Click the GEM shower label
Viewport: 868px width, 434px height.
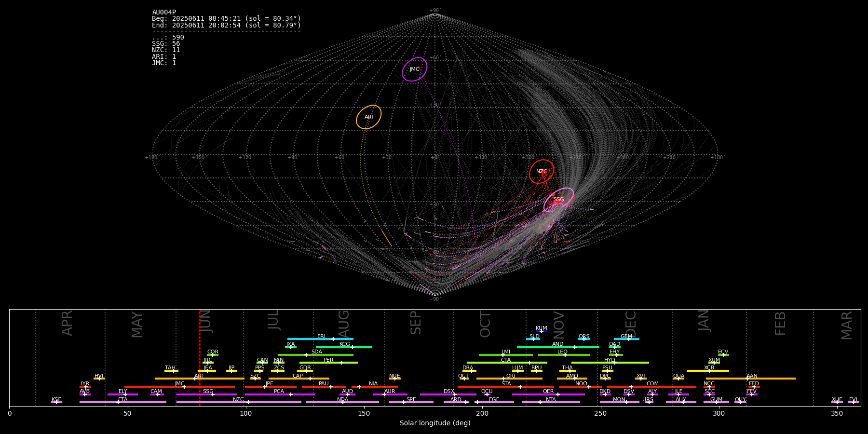pyautogui.click(x=626, y=337)
